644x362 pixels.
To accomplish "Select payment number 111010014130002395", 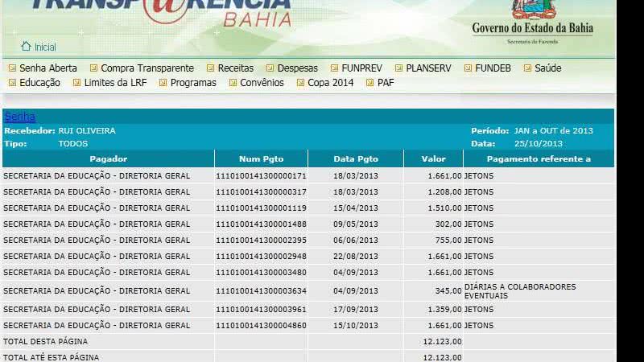I will pyautogui.click(x=261, y=240).
